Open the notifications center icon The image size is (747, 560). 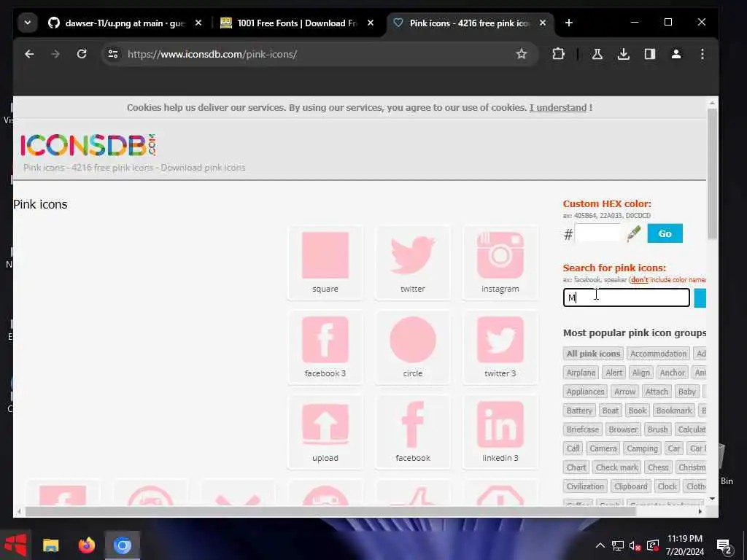click(x=724, y=546)
